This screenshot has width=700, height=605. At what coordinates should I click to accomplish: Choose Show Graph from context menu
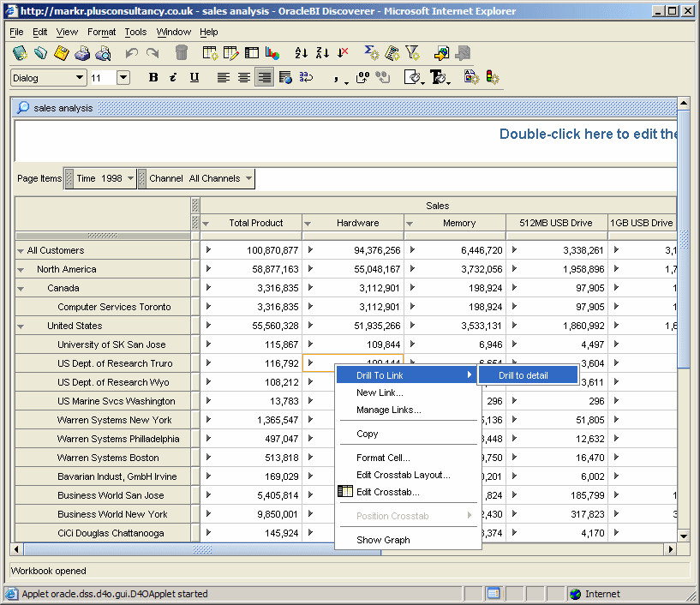point(383,540)
